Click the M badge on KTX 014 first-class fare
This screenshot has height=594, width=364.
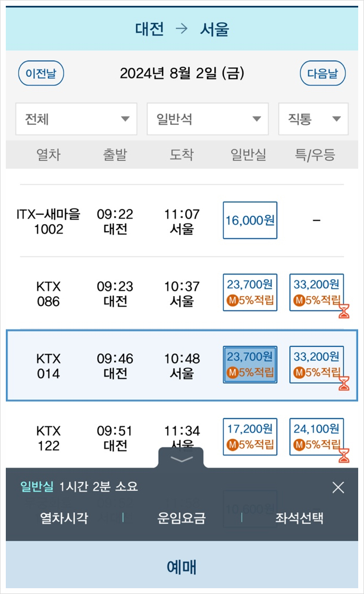click(x=299, y=371)
